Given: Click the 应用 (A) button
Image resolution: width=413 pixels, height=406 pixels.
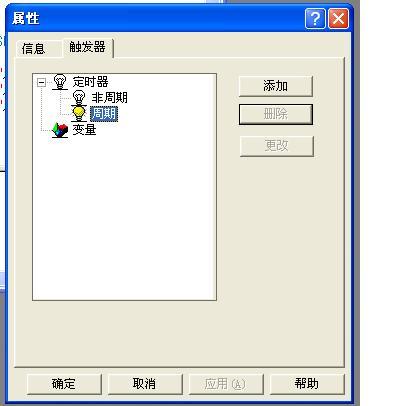Looking at the screenshot, I should click(226, 384).
